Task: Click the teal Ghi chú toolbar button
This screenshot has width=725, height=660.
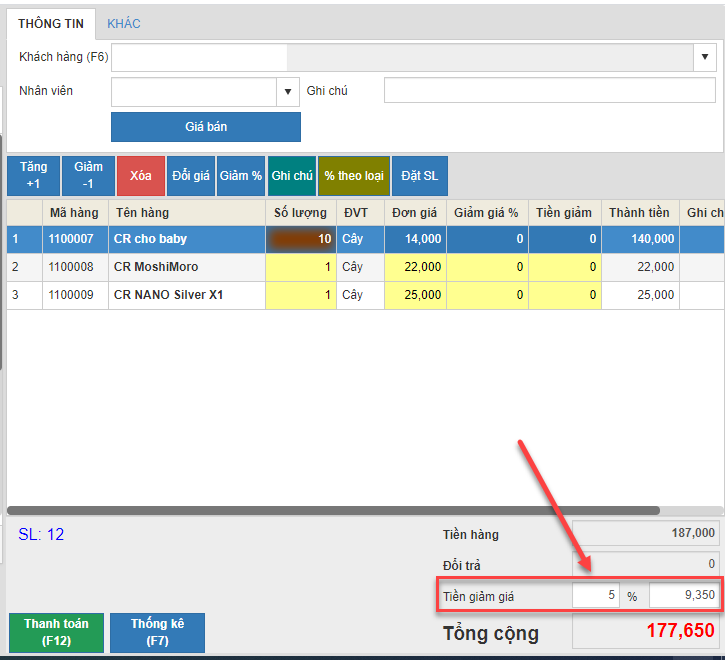Action: pos(292,176)
